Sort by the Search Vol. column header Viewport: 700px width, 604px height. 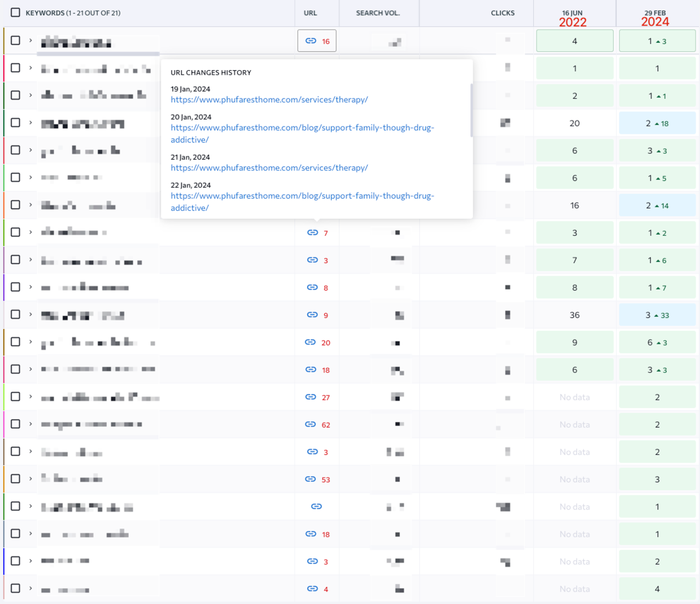378,13
